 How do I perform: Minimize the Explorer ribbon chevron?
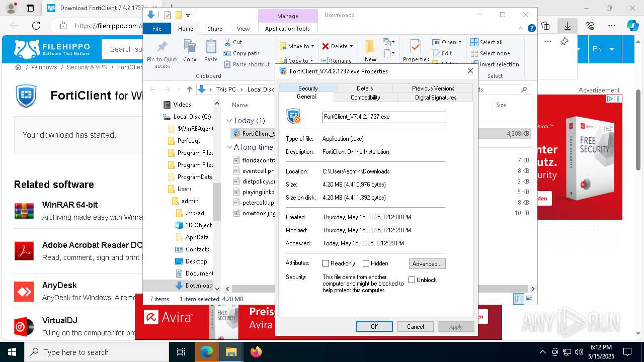point(522,29)
